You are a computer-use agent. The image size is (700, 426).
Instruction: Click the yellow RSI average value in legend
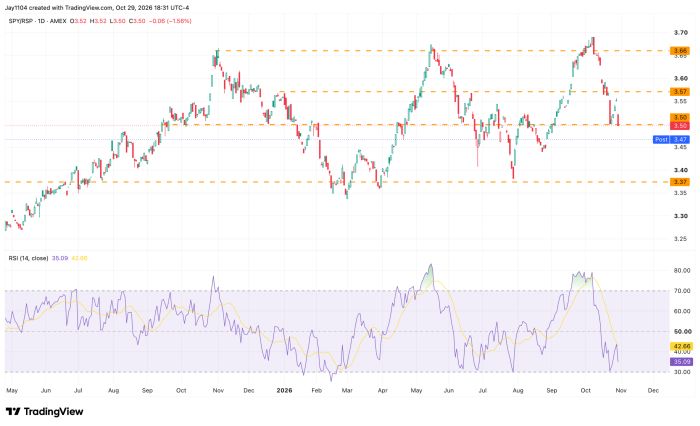pyautogui.click(x=79, y=258)
